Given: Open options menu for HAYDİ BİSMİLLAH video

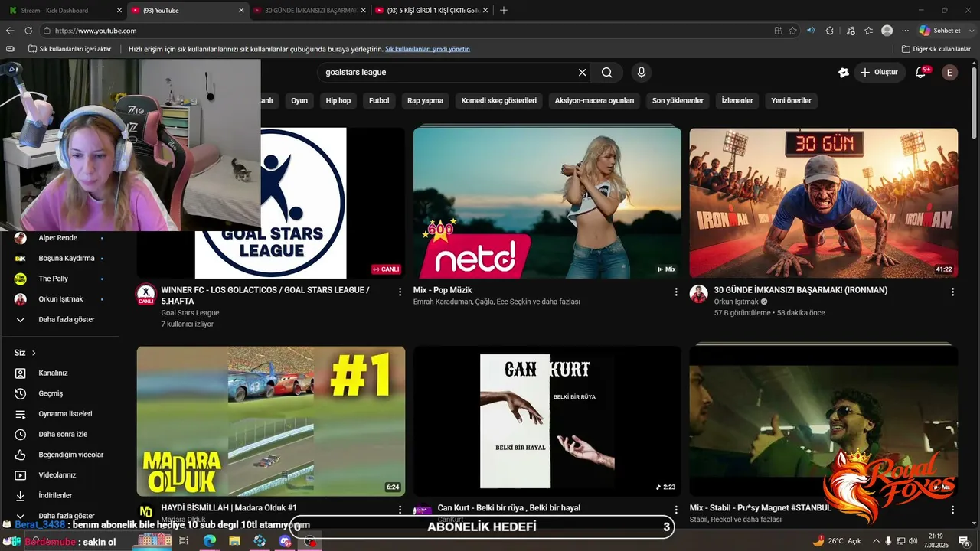Looking at the screenshot, I should coord(400,510).
